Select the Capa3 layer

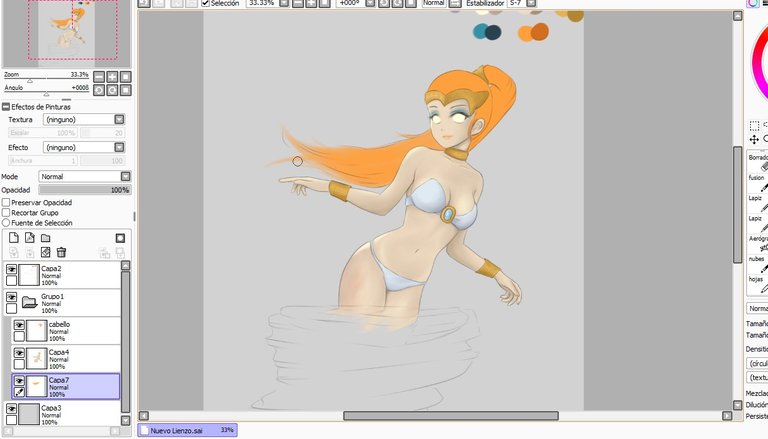click(x=62, y=414)
